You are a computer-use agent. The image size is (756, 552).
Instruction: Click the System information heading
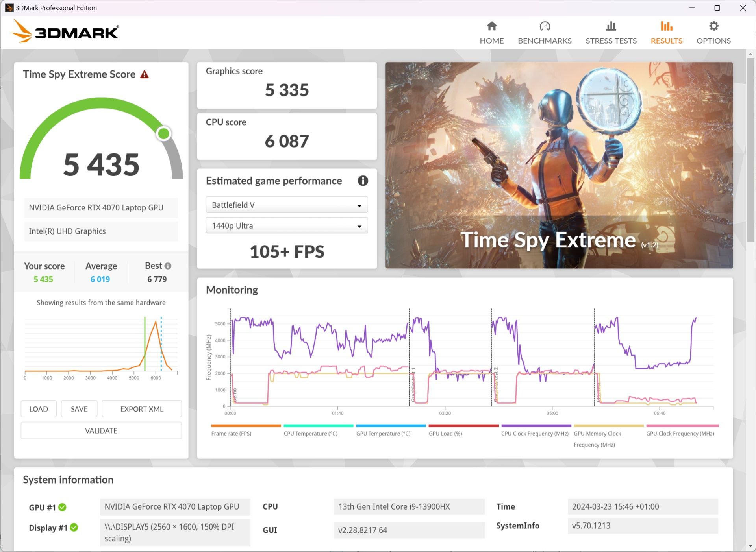coord(68,480)
